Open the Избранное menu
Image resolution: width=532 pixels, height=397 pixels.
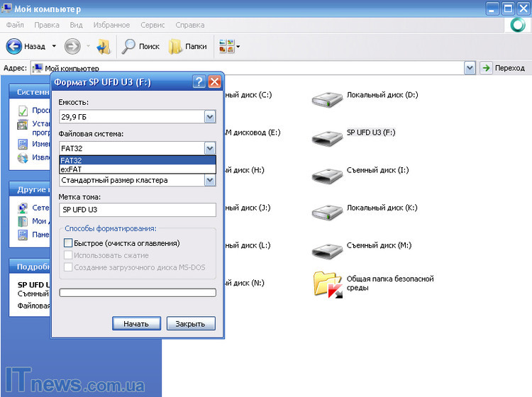[112, 25]
